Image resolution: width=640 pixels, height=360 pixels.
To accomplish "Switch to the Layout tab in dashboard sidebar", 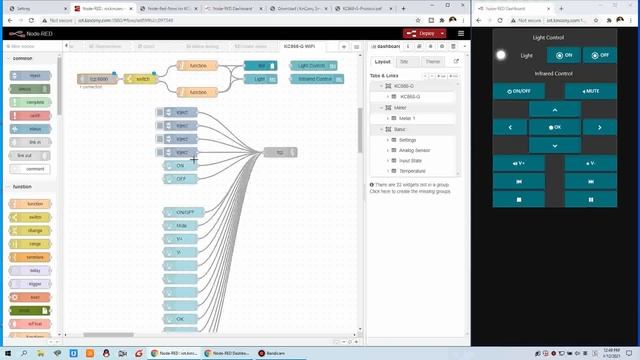I will click(382, 62).
